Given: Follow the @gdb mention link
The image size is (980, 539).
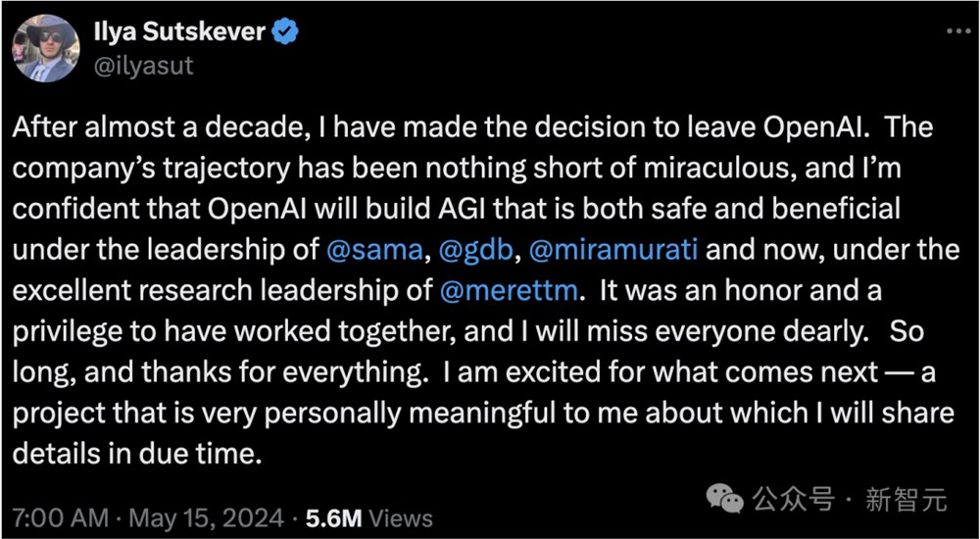Looking at the screenshot, I should [x=474, y=249].
